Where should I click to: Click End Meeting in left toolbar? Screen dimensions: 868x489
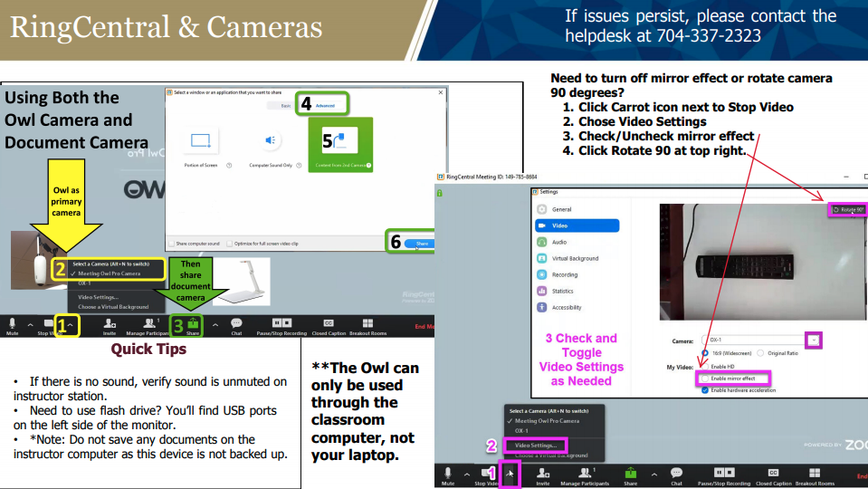click(x=424, y=327)
